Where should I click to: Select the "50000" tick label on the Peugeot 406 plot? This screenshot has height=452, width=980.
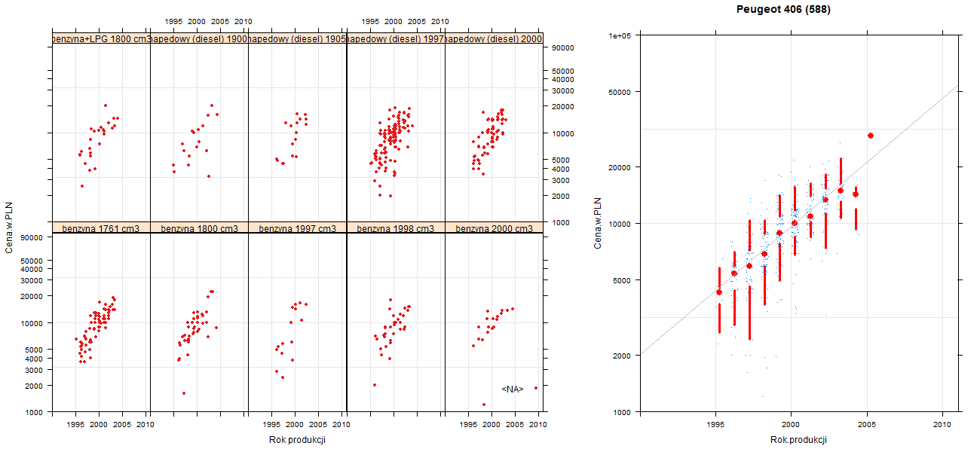[620, 92]
